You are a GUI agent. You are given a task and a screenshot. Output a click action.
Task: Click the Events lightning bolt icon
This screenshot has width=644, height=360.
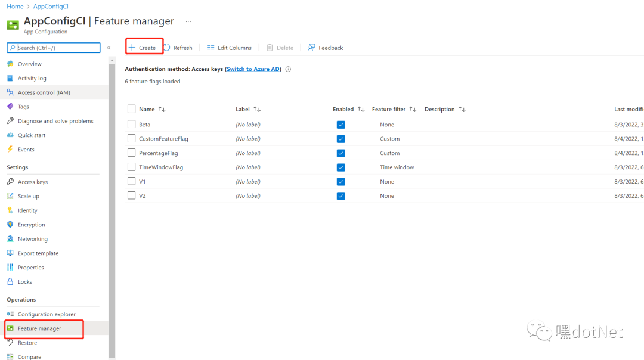[10, 150]
